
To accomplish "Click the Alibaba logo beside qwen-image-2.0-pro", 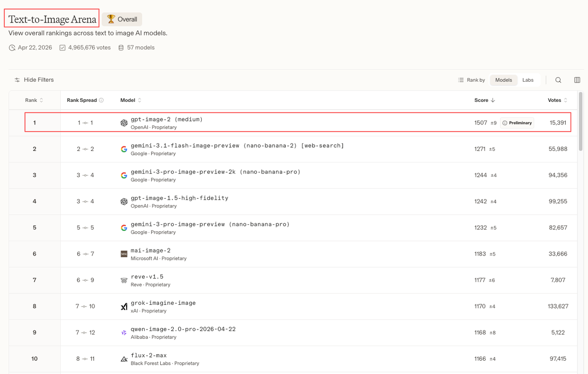I will (124, 333).
